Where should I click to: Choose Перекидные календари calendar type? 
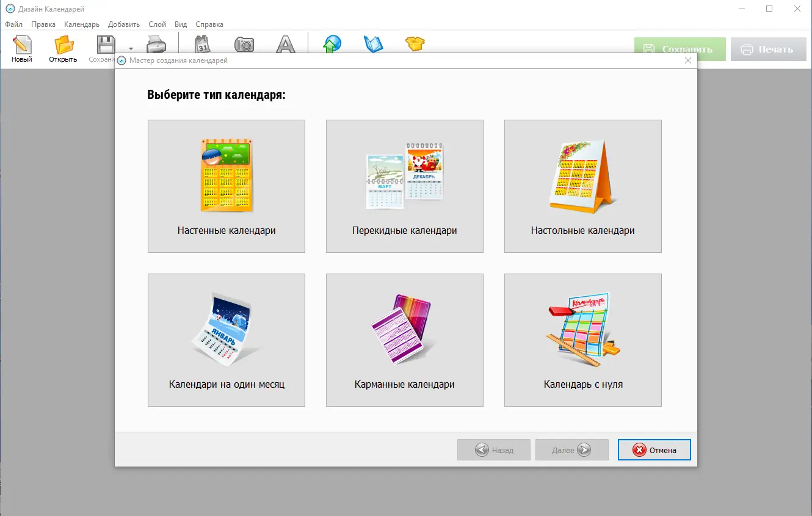tap(405, 186)
